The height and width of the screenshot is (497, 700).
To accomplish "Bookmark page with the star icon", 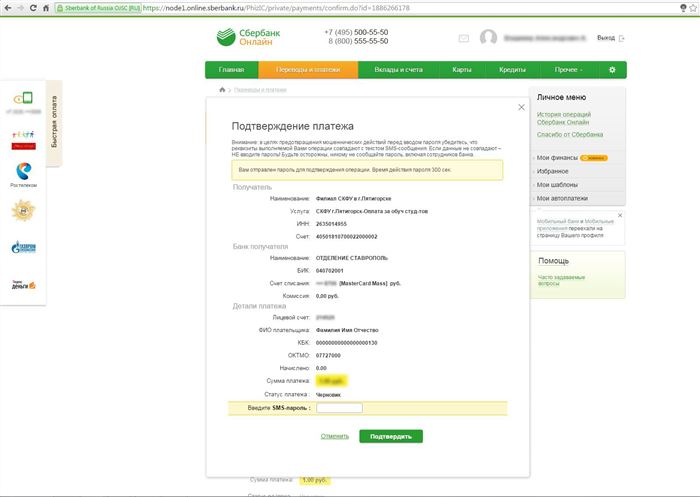I will click(693, 8).
